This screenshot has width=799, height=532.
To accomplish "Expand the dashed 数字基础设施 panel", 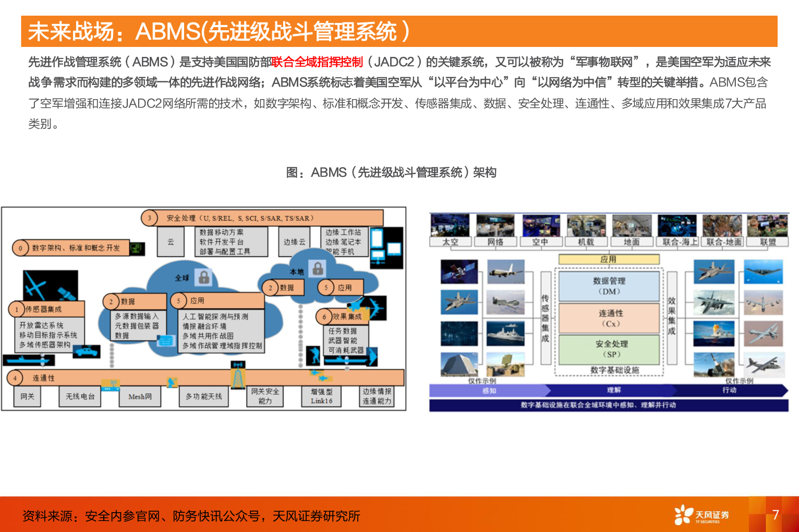I will click(616, 369).
